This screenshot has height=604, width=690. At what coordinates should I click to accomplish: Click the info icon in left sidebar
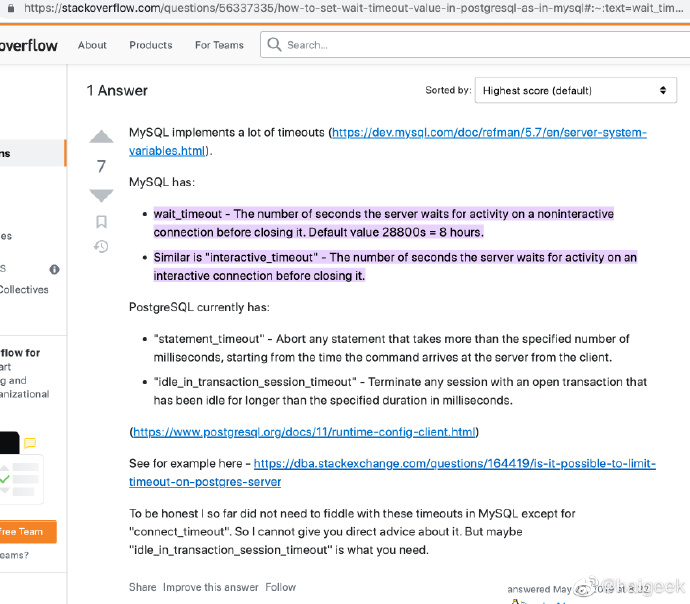pos(54,269)
